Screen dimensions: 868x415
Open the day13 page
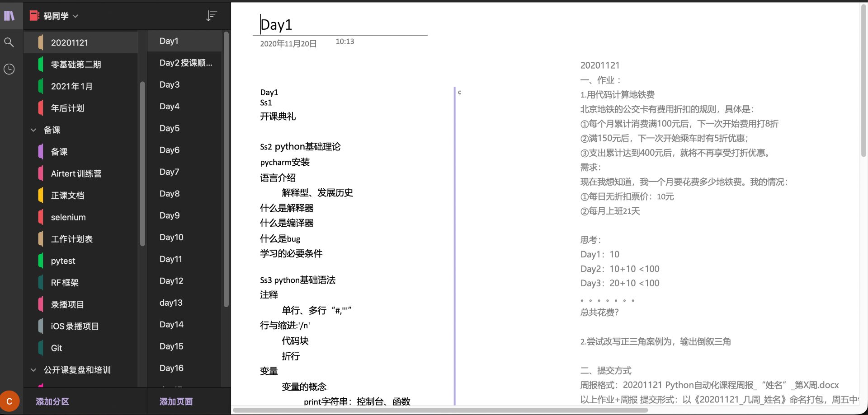[x=185, y=303]
